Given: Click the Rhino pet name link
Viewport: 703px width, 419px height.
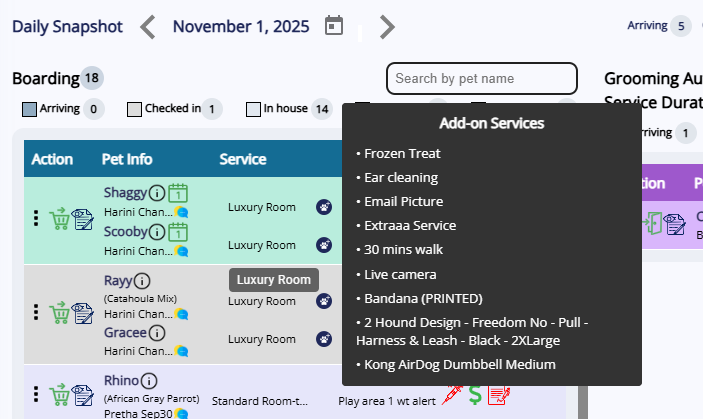Looking at the screenshot, I should [x=121, y=381].
